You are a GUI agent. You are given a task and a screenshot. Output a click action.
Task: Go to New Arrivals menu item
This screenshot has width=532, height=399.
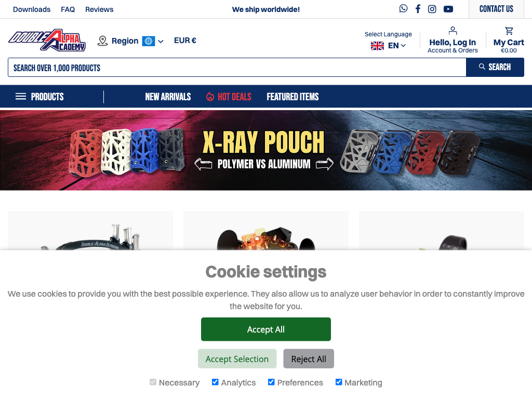[x=168, y=97]
